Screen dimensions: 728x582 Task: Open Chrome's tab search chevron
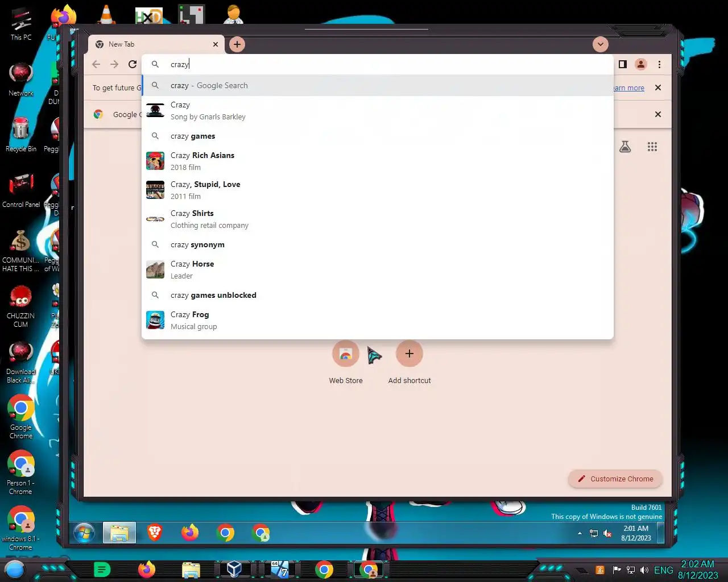601,44
